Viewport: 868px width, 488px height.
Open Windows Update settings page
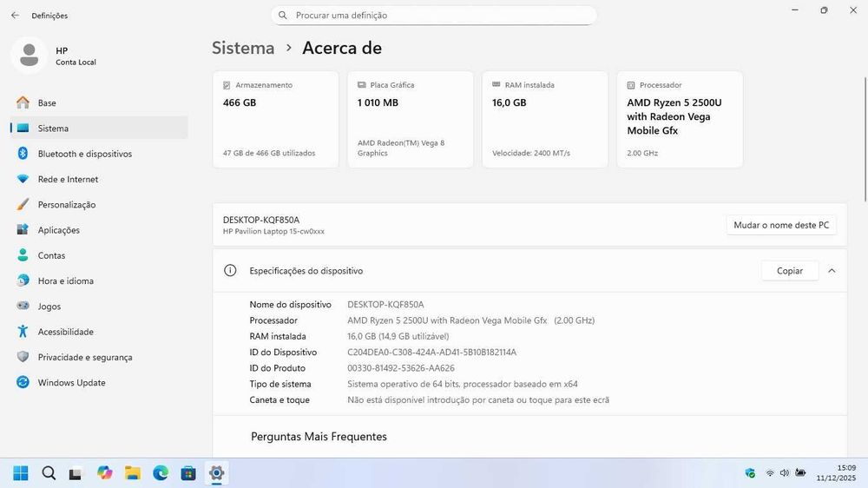pyautogui.click(x=99, y=383)
